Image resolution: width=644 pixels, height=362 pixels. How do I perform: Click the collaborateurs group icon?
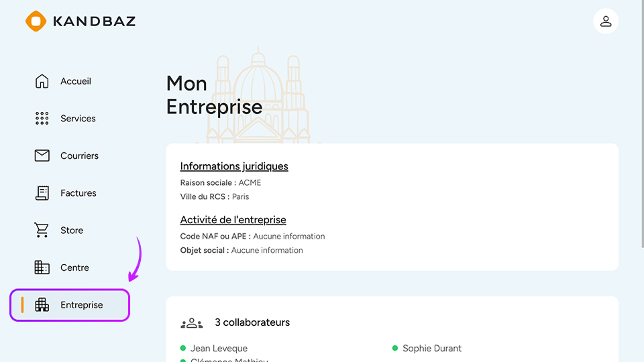click(192, 323)
